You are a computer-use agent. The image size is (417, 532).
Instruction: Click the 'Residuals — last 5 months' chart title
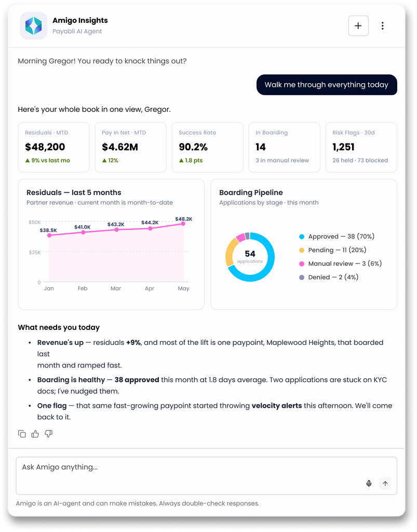click(x=74, y=192)
